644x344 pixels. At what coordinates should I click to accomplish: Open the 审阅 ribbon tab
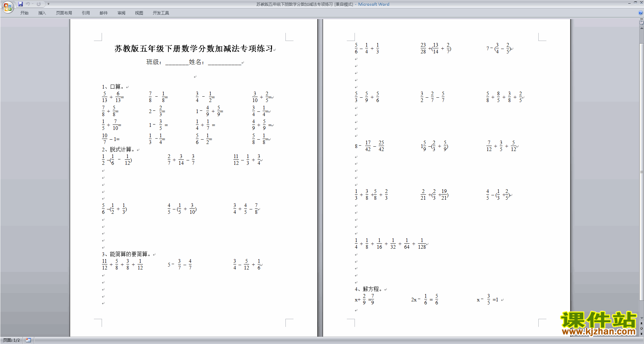121,13
